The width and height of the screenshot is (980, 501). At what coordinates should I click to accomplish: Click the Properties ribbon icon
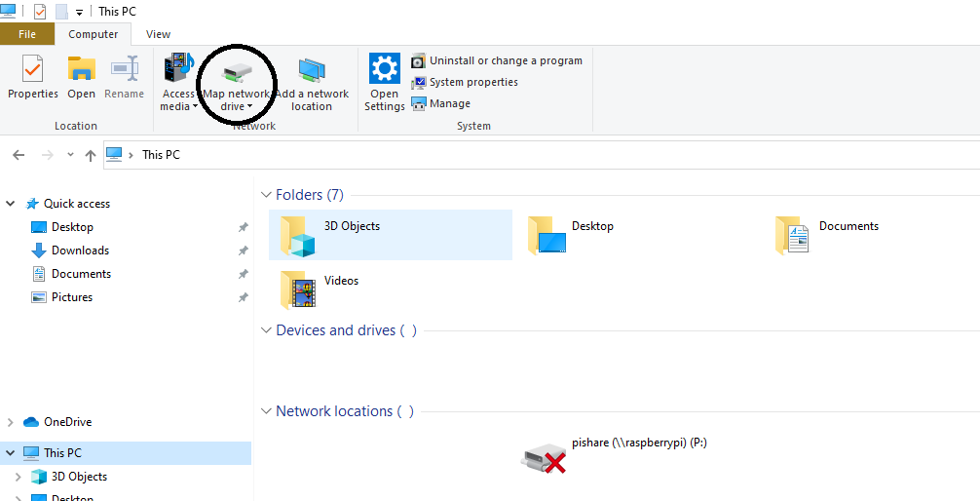point(33,70)
